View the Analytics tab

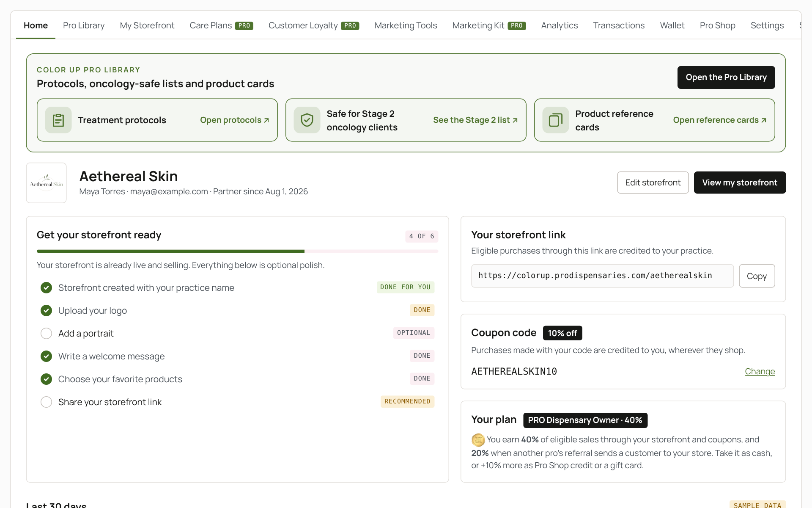pos(559,25)
